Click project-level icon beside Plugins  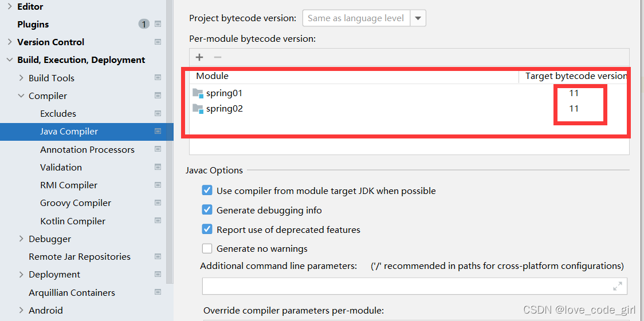pyautogui.click(x=158, y=24)
